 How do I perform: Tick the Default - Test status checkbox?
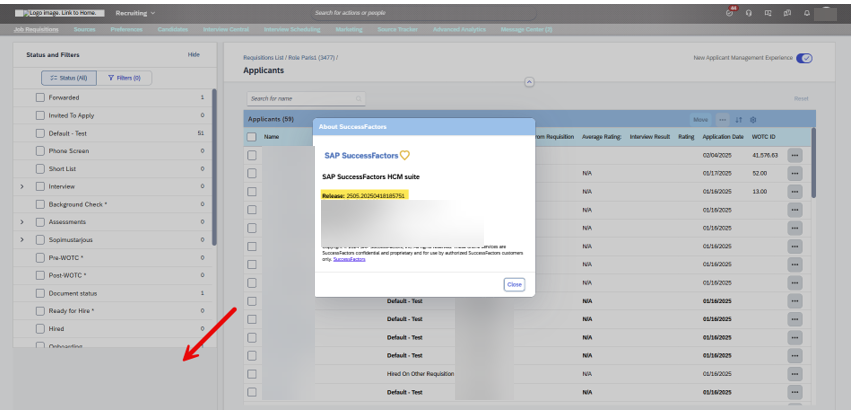(x=40, y=133)
